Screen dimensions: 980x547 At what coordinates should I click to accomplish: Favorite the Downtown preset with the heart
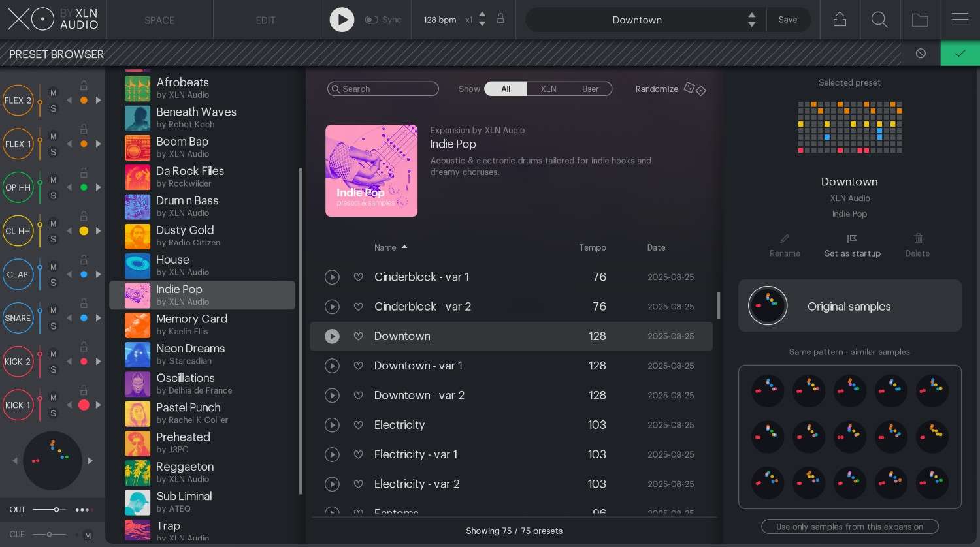[358, 336]
